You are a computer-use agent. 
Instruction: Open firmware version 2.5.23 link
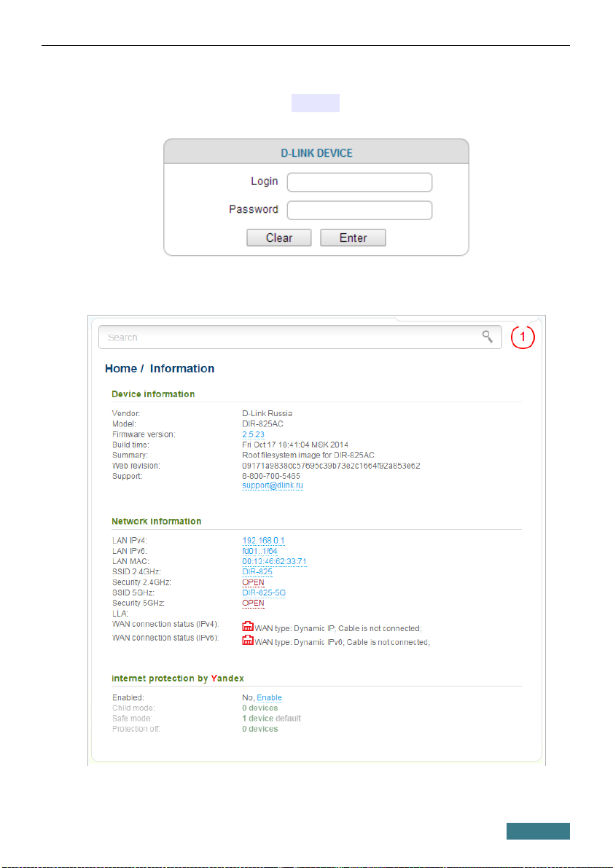coord(253,434)
